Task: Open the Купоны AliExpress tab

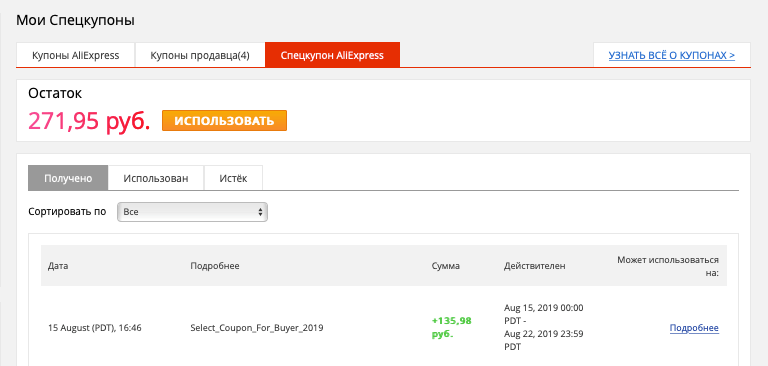Action: coord(75,55)
